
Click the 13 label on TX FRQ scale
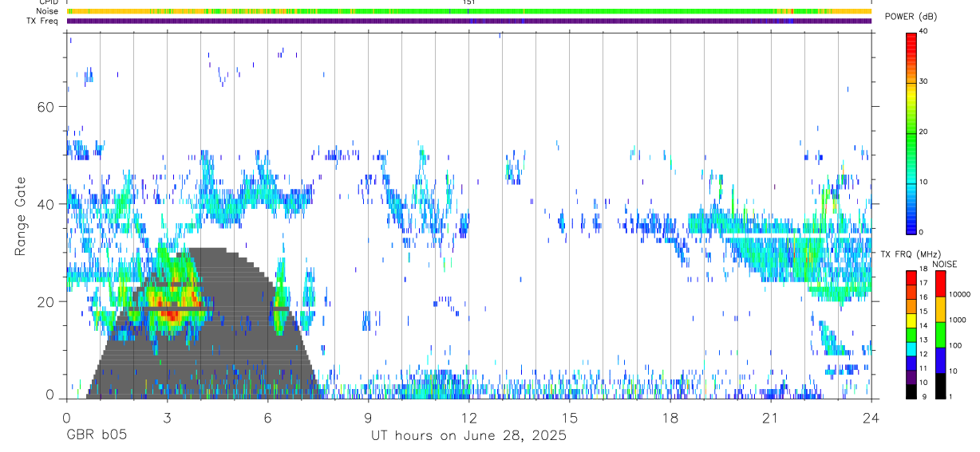tap(923, 340)
